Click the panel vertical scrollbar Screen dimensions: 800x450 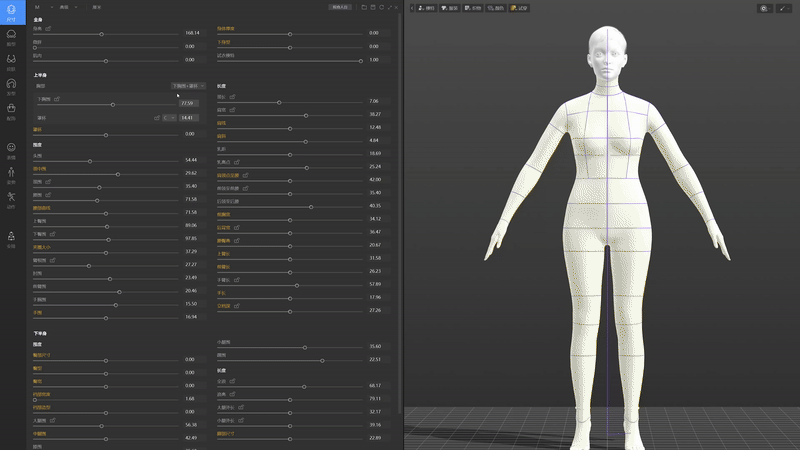399,214
